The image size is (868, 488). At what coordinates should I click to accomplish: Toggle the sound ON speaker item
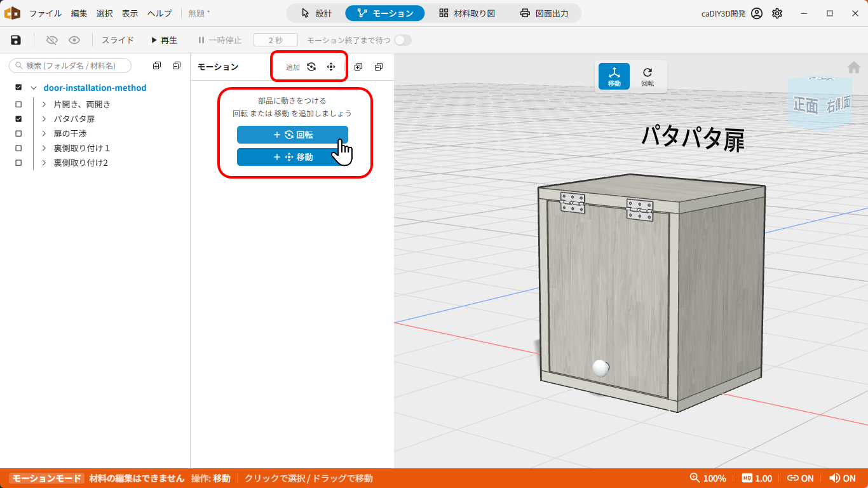[x=843, y=478]
